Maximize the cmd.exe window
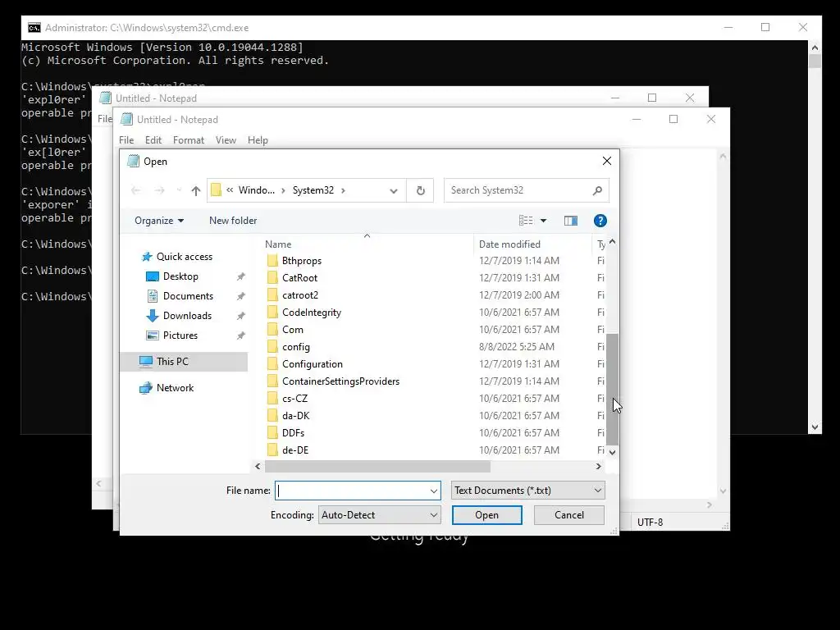Viewport: 840px width, 630px height. (x=765, y=27)
